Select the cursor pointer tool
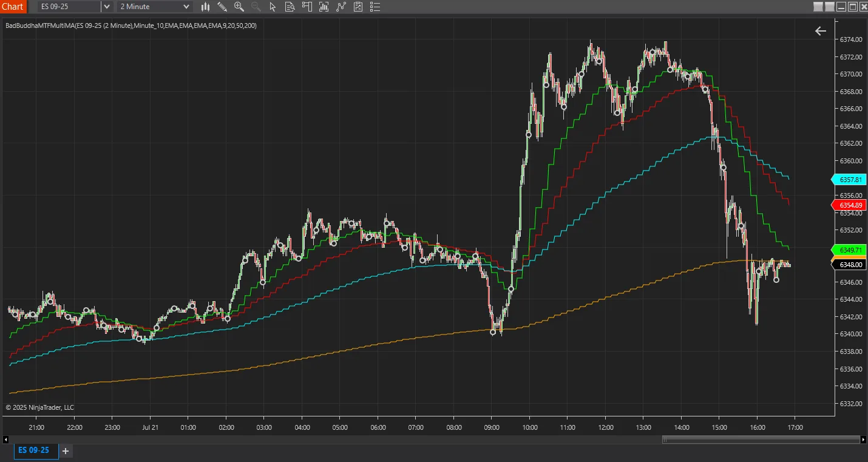 pos(273,7)
